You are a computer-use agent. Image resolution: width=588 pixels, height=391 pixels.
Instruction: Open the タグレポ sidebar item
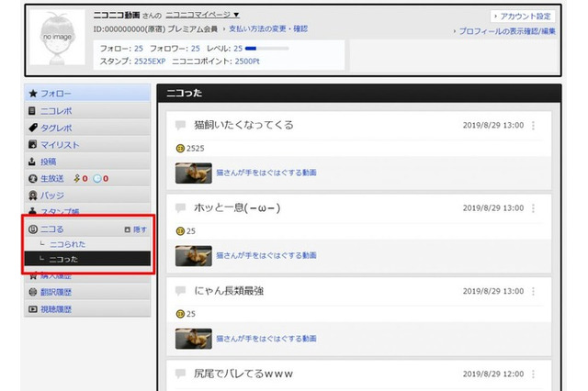[87, 128]
